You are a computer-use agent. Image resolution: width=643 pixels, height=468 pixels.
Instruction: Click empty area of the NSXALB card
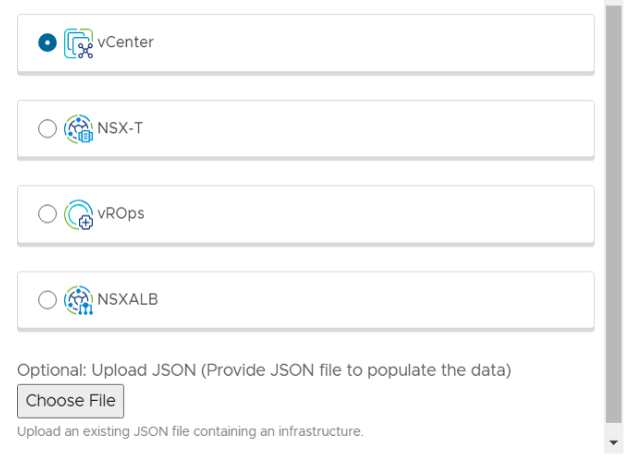tap(380, 300)
